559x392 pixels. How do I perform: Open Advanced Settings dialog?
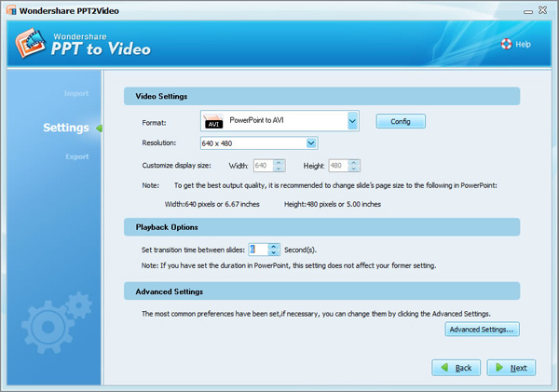[x=482, y=330]
